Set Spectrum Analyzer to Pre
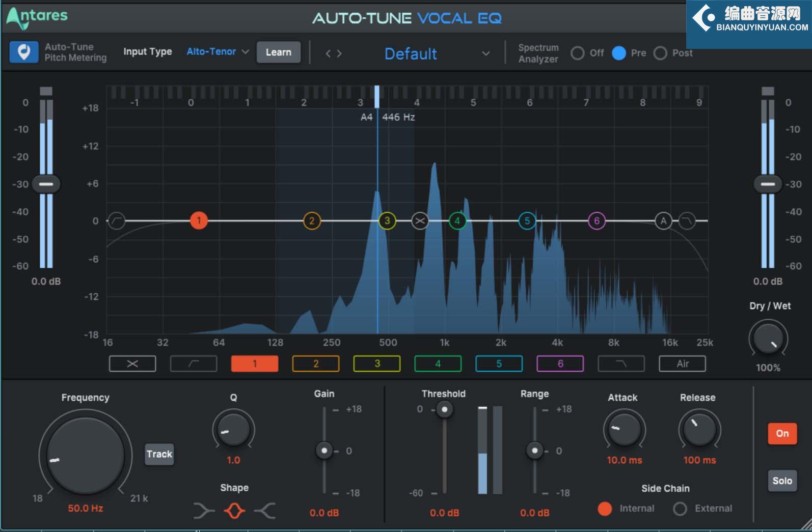Screen dimensions: 812x532 [618, 53]
